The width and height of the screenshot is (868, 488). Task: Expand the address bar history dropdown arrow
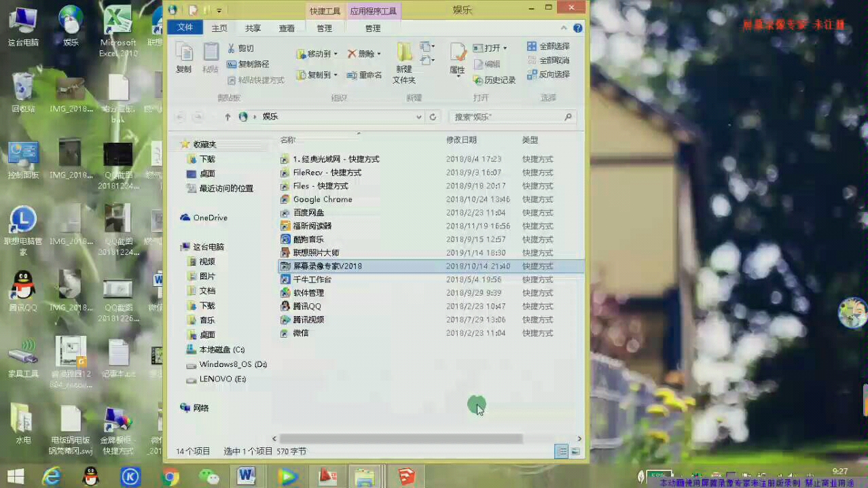419,116
